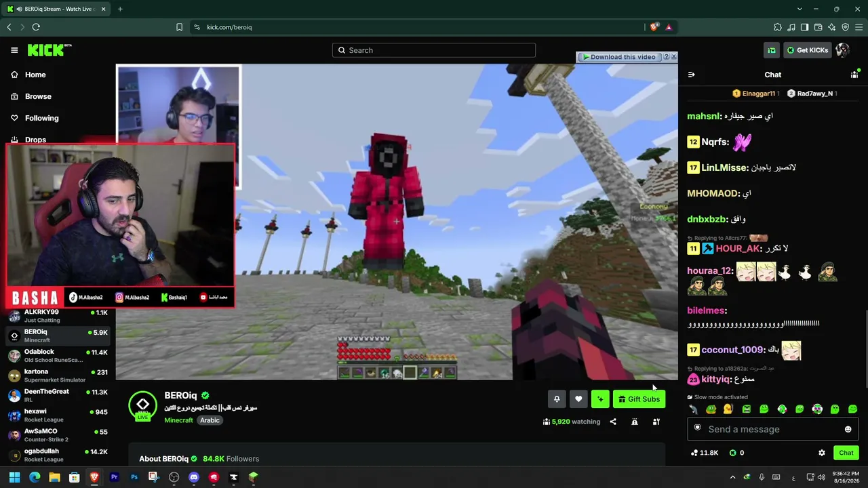Open kartona channel in sidebar

(58, 375)
